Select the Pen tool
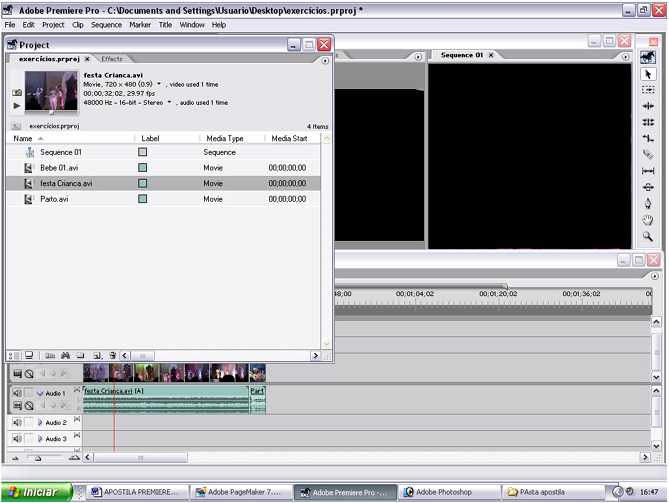 [x=648, y=203]
